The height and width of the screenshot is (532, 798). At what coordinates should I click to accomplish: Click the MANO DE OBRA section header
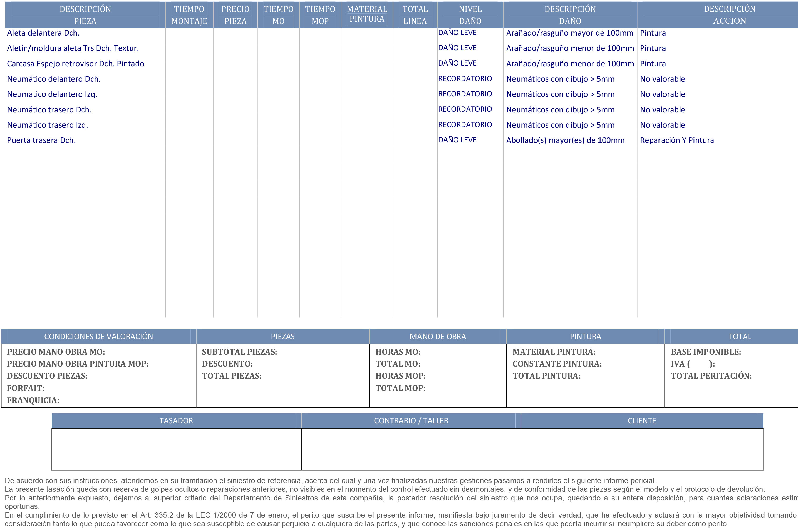coord(438,336)
